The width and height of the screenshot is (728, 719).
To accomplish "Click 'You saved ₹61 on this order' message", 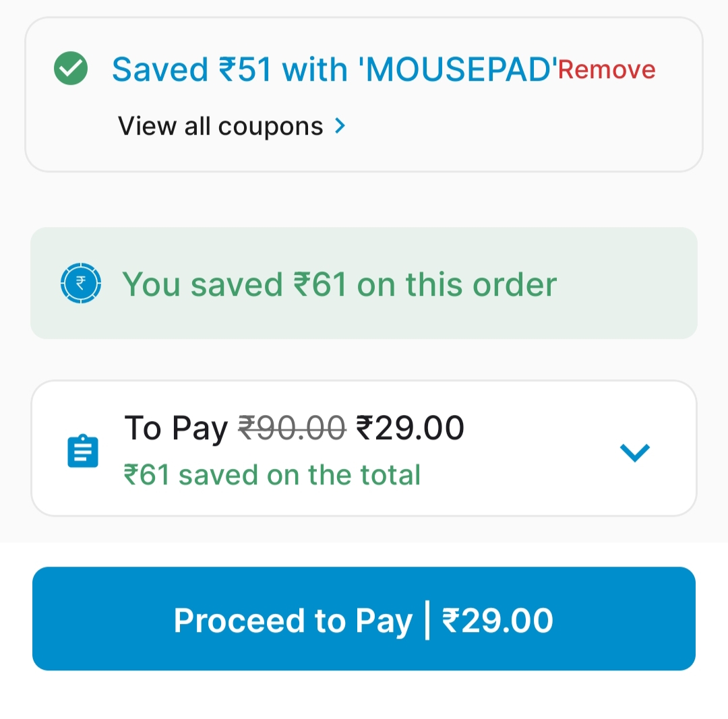I will (x=339, y=284).
